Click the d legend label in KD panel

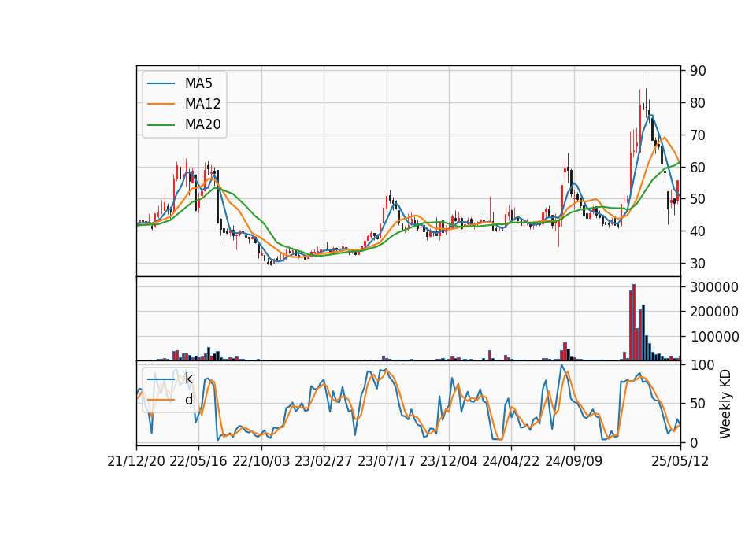(x=188, y=400)
